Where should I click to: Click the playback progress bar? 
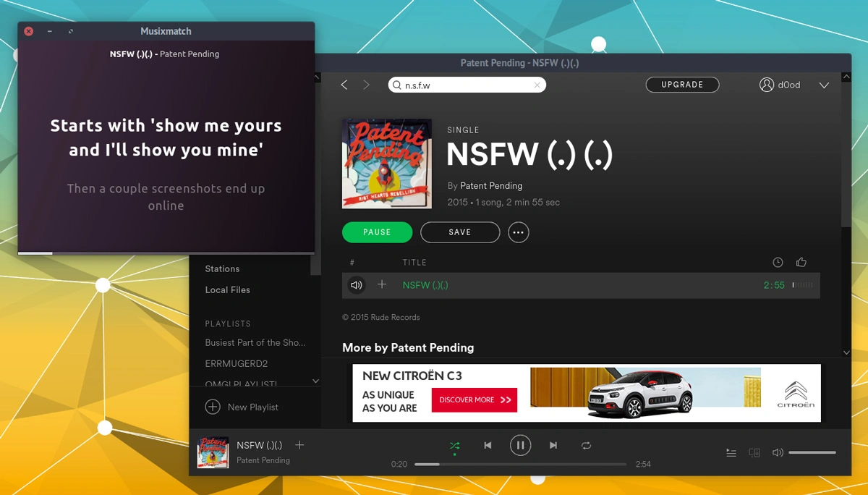pos(521,464)
